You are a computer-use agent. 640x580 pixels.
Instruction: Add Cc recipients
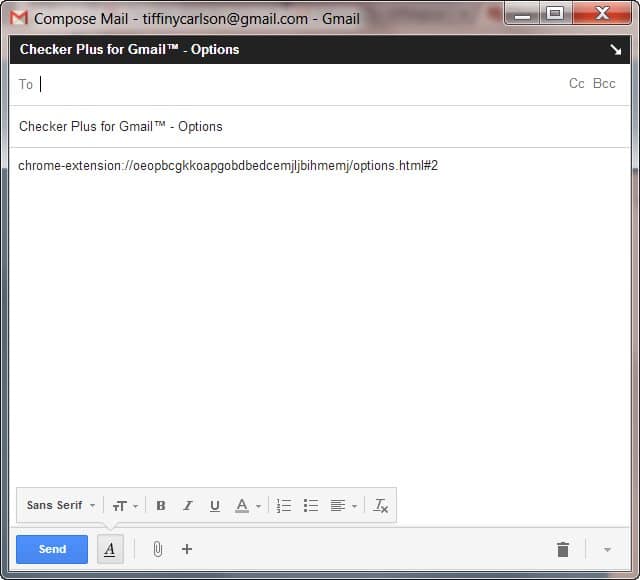(576, 83)
